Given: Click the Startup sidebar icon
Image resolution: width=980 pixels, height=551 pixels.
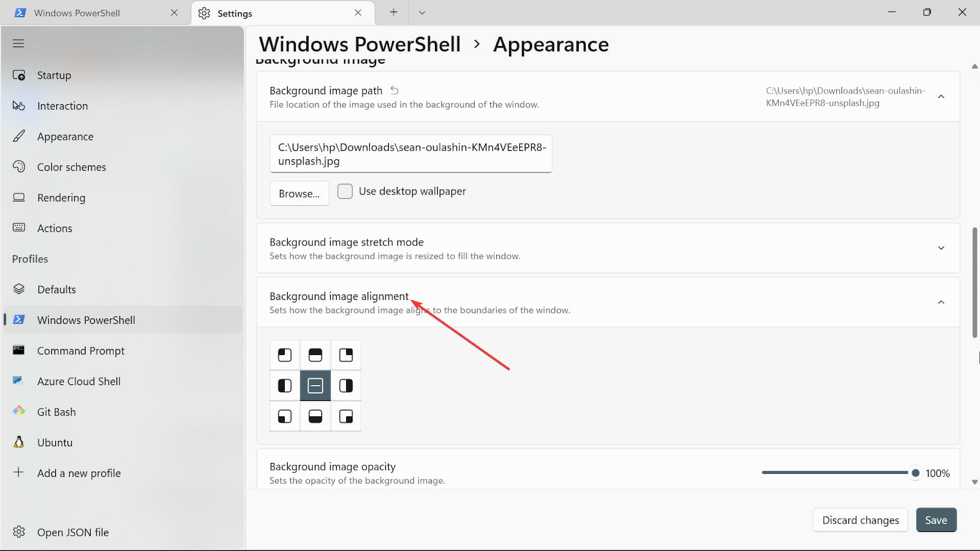Looking at the screenshot, I should pyautogui.click(x=19, y=75).
